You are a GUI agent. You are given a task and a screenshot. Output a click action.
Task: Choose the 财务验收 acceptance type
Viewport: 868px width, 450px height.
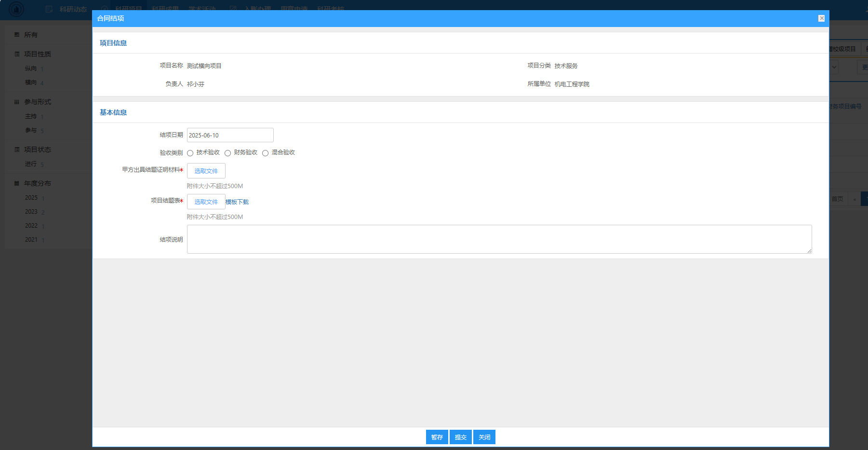227,153
